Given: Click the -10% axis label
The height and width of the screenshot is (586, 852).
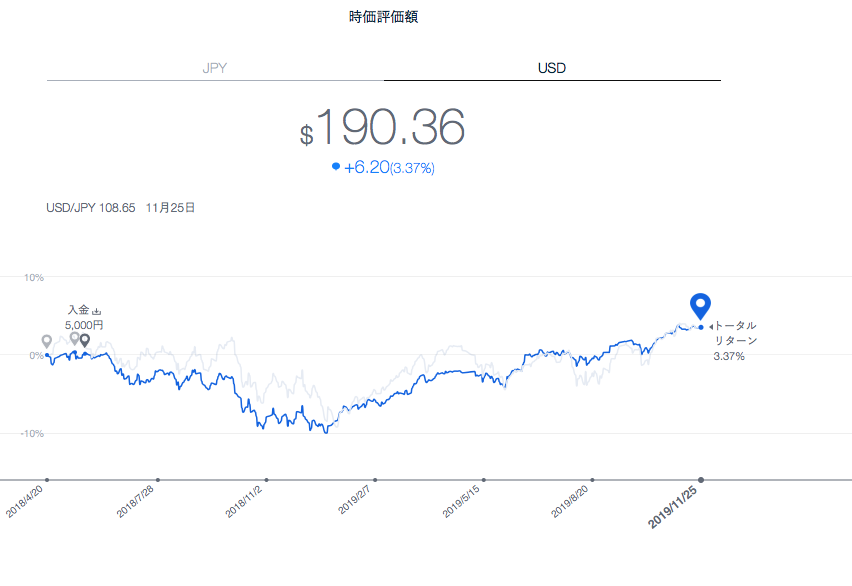Looking at the screenshot, I should point(32,433).
